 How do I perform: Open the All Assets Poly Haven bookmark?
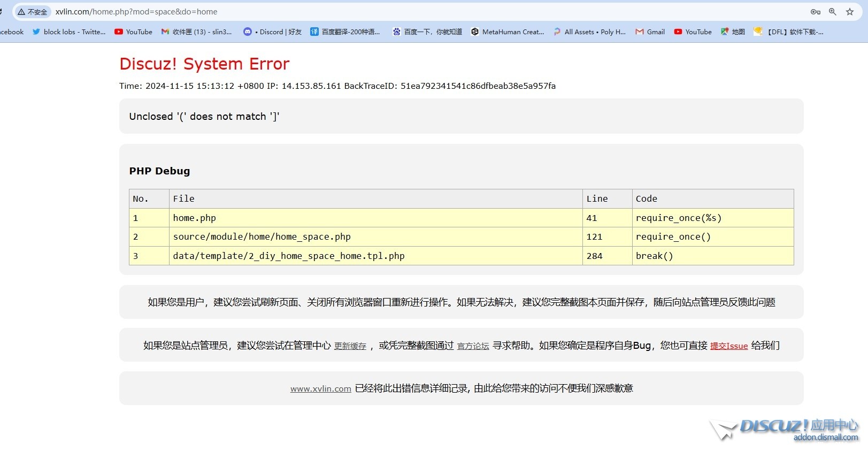coord(589,32)
